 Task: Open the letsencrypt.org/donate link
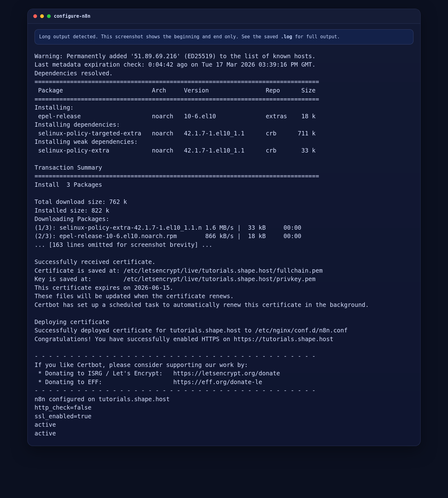(226, 374)
